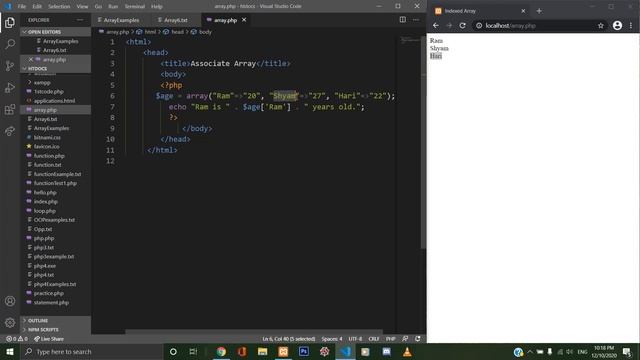The height and width of the screenshot is (360, 640).
Task: Open Accounts menu in activity bar
Action: pos(10,301)
